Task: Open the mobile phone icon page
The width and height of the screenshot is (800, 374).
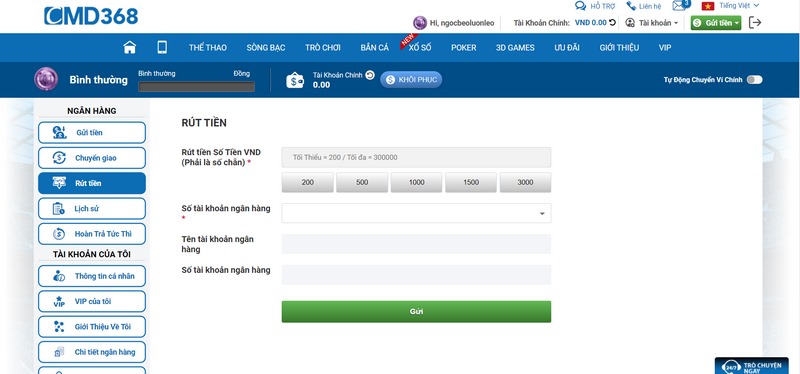Action: 162,47
